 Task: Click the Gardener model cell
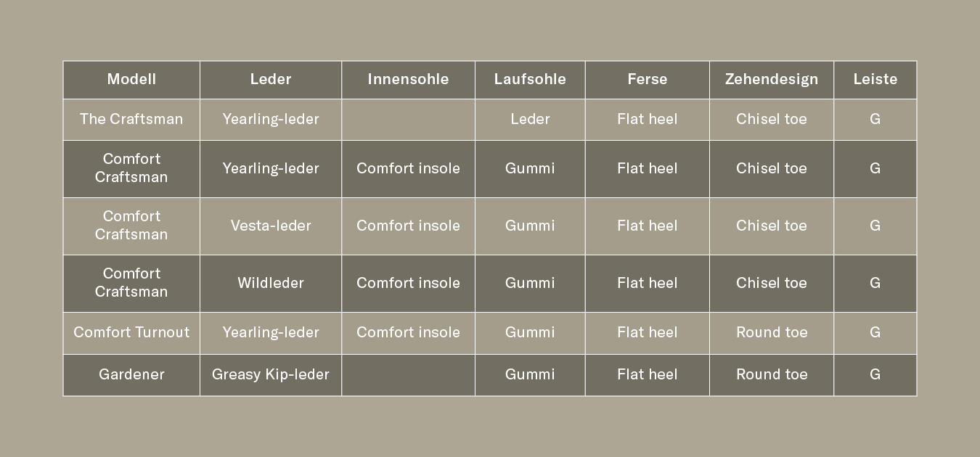(x=131, y=374)
